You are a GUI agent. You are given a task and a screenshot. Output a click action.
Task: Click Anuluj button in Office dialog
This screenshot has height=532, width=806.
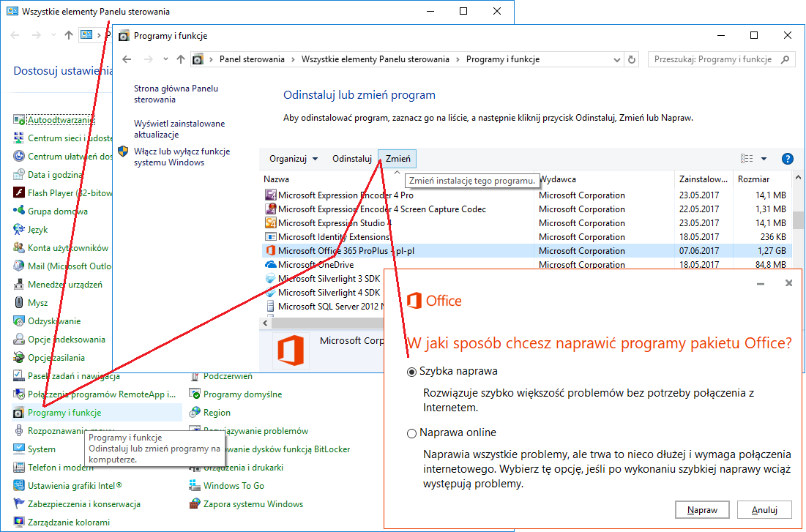point(764,510)
